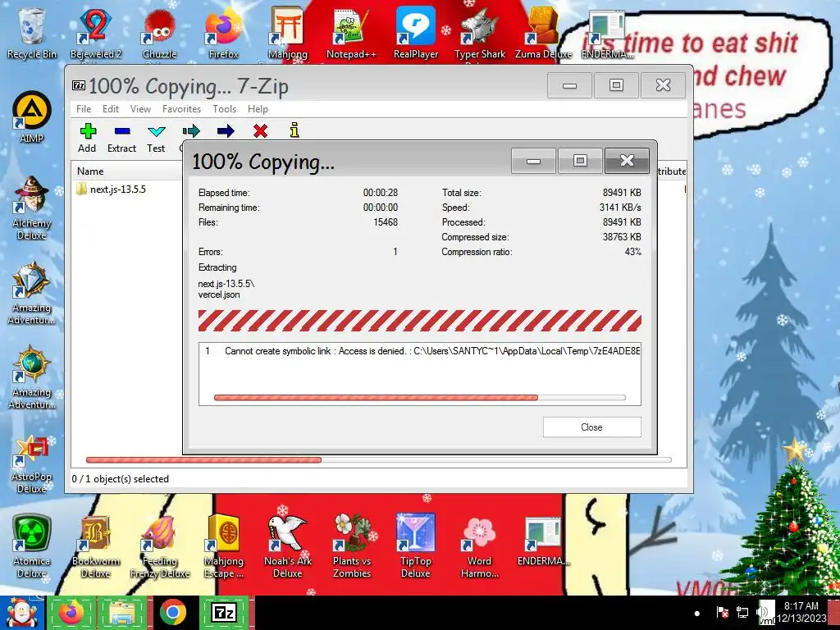Launch Word Harmony desktop shortcut
840x630 pixels.
(x=479, y=546)
